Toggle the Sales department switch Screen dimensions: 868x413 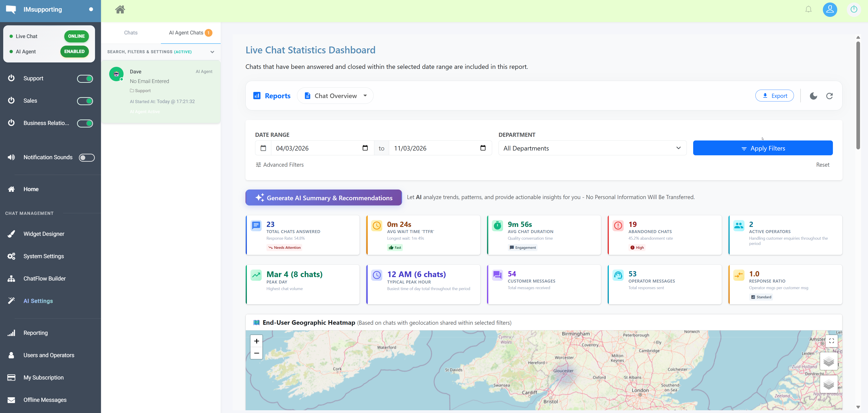click(x=85, y=101)
